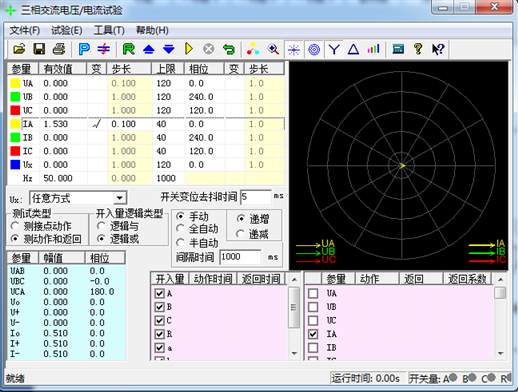
Task: Click the 间隔时间 input field
Action: point(240,257)
